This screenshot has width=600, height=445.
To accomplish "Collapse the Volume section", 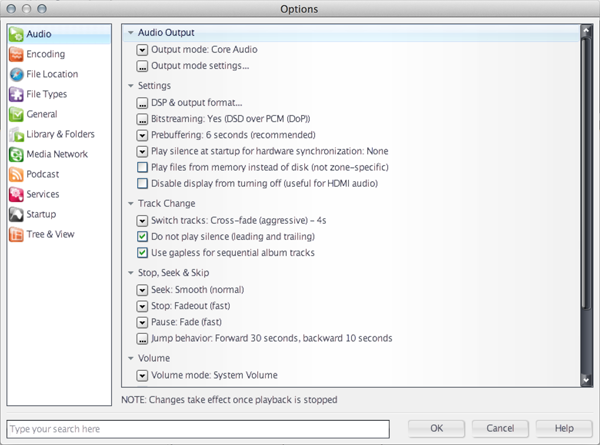I will pyautogui.click(x=130, y=358).
